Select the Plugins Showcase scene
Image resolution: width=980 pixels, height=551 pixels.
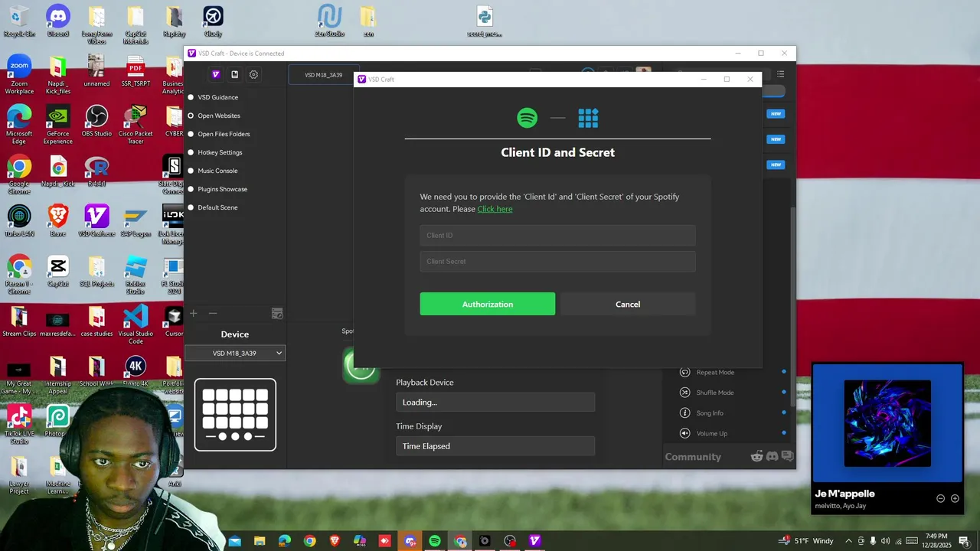tap(222, 189)
